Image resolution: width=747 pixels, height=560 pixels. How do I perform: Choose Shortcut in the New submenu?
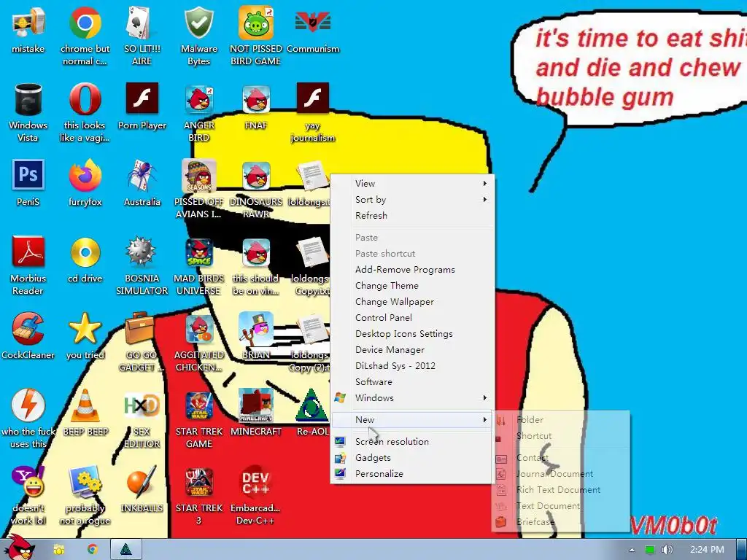pyautogui.click(x=561, y=436)
